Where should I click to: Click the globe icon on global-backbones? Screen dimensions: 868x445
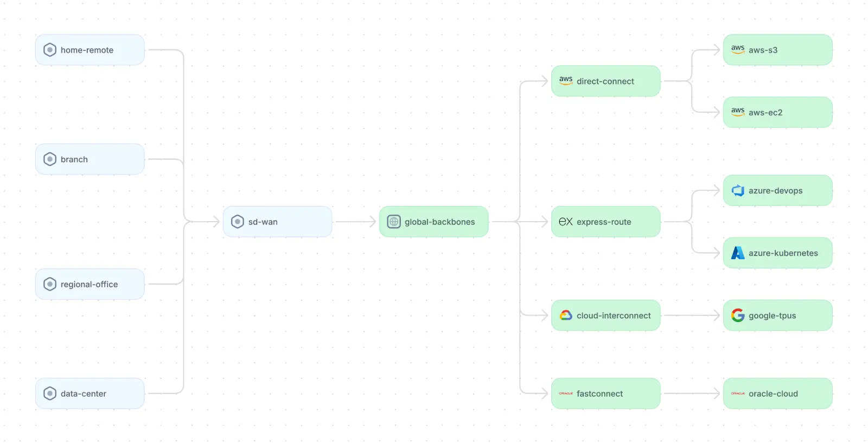click(x=394, y=222)
